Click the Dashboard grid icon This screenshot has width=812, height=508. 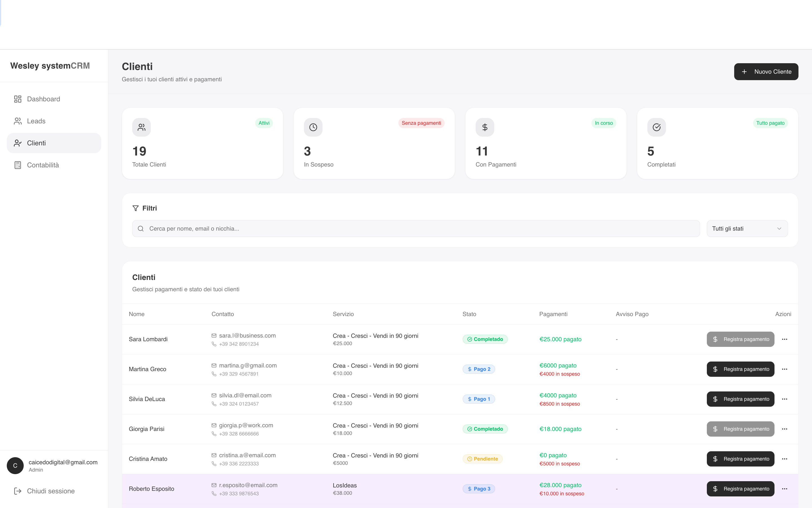click(x=18, y=99)
